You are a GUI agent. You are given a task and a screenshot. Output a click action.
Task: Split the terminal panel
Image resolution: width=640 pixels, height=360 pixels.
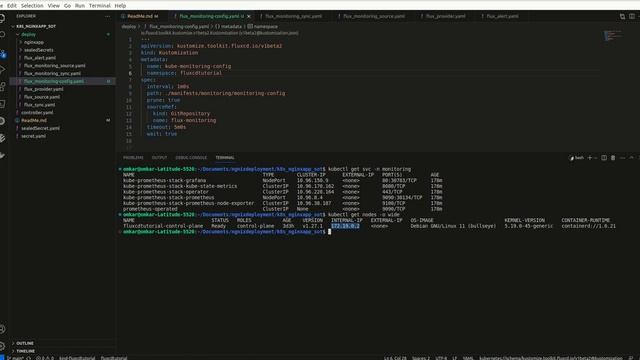point(604,158)
